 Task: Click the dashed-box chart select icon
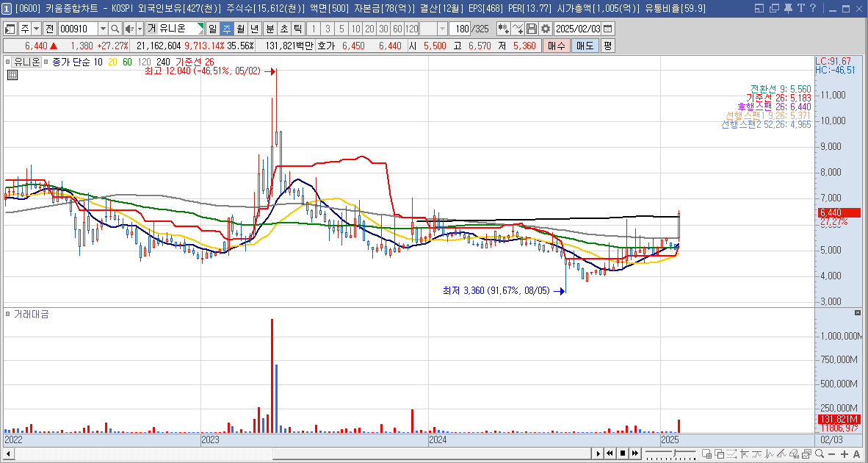[x=731, y=453]
